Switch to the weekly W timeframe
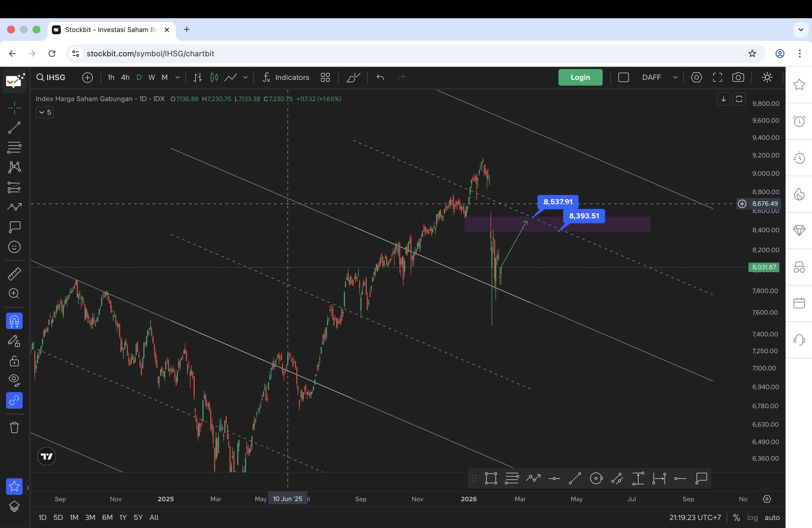 point(151,77)
